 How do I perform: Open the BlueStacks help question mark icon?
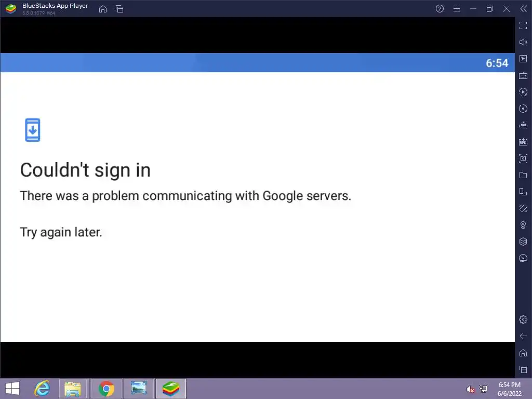(440, 9)
